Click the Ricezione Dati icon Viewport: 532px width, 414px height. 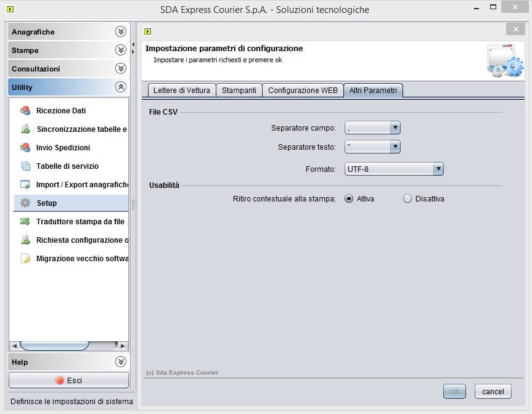[25, 110]
